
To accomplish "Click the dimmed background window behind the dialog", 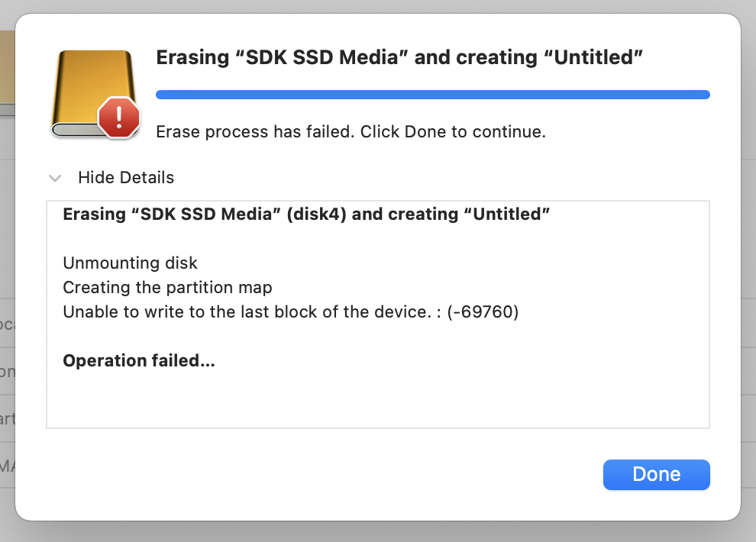I will [x=7, y=229].
